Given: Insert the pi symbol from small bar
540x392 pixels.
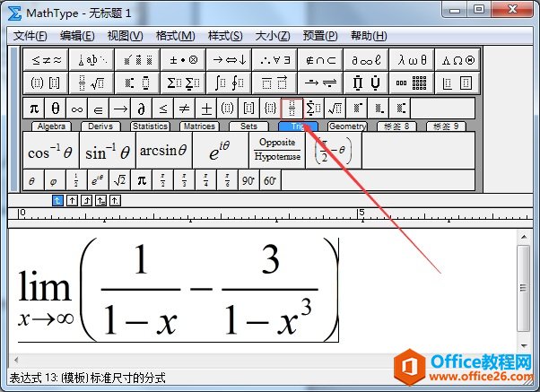Looking at the screenshot, I should [x=34, y=109].
